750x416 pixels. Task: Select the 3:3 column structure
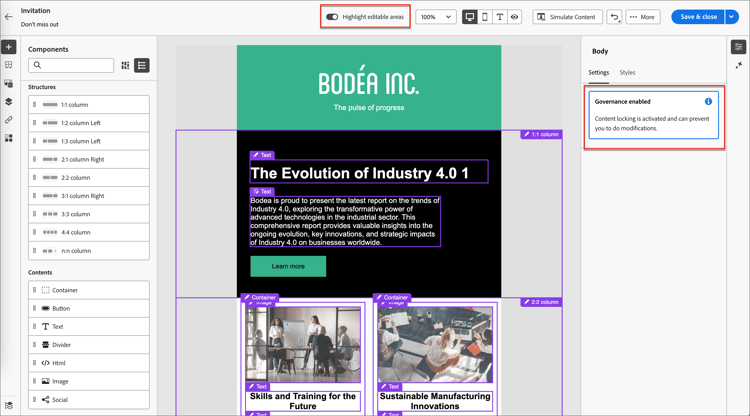[89, 214]
